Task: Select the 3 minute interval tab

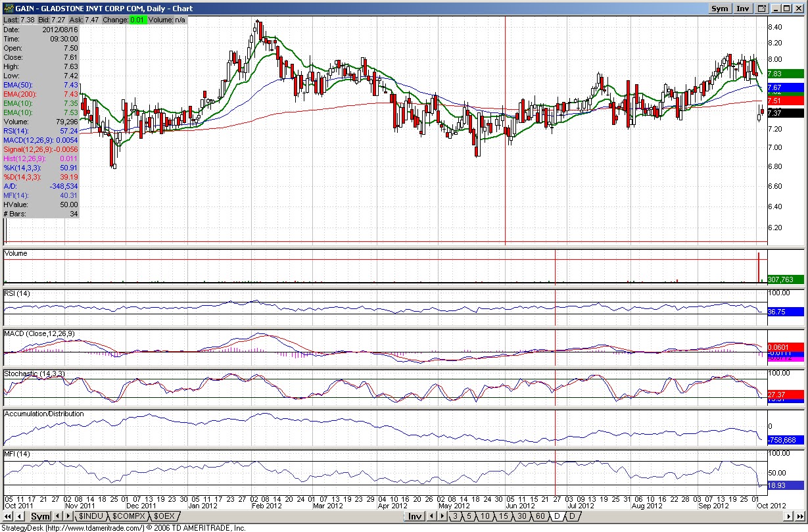Action: coord(455,516)
